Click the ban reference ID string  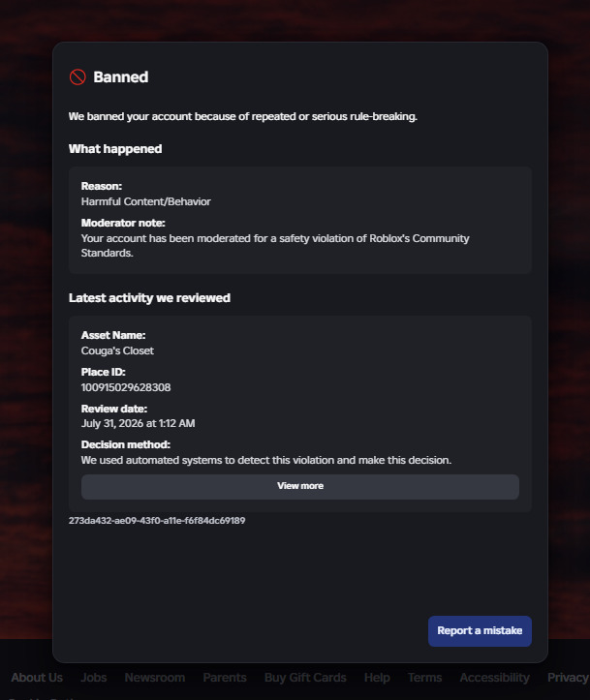(x=157, y=521)
